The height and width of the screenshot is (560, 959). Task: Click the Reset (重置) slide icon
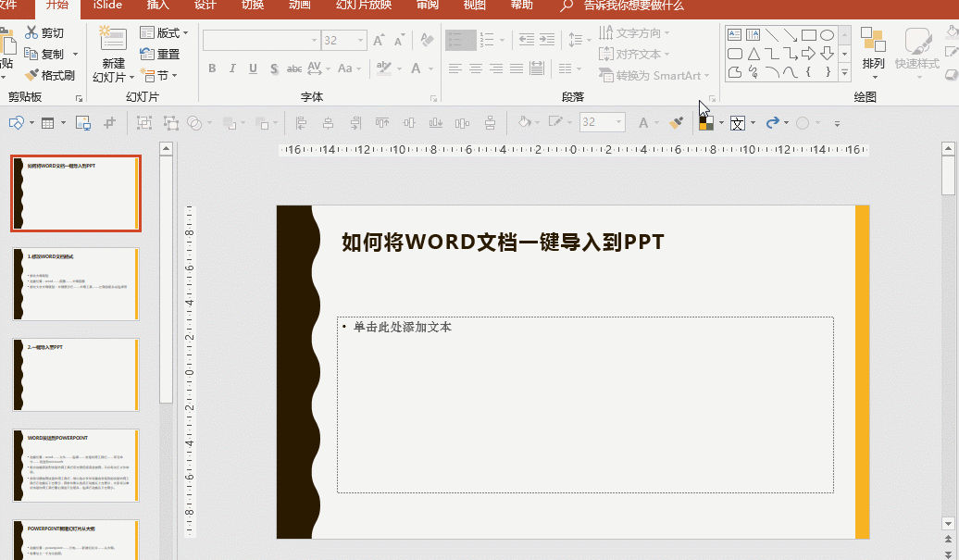tap(147, 54)
